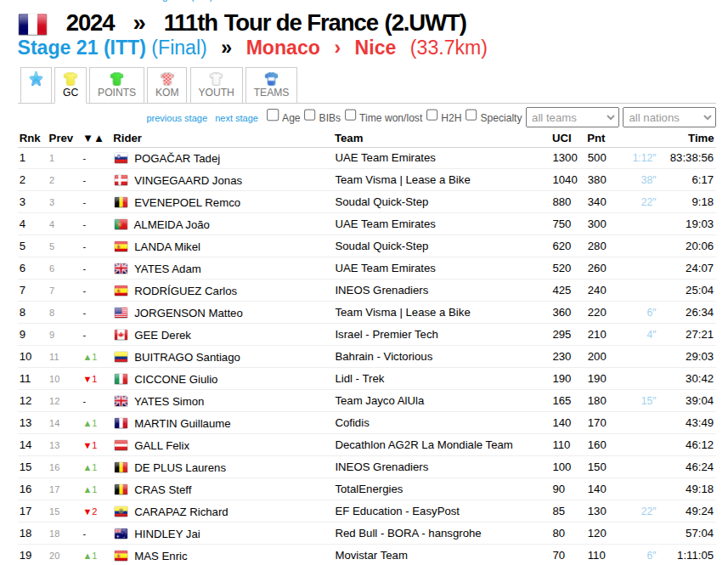Tick the Specialty checkbox
This screenshot has height=565, width=728.
tap(471, 116)
